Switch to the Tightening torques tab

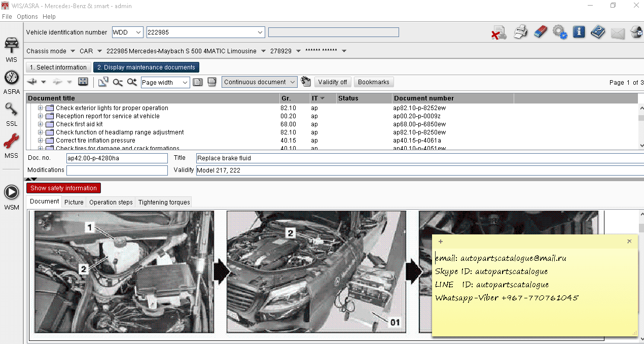coord(164,202)
